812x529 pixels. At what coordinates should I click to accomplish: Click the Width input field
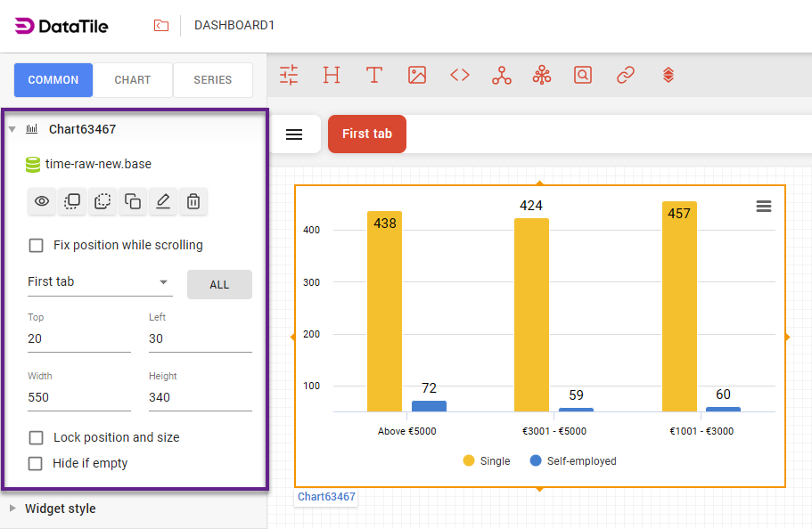(78, 397)
